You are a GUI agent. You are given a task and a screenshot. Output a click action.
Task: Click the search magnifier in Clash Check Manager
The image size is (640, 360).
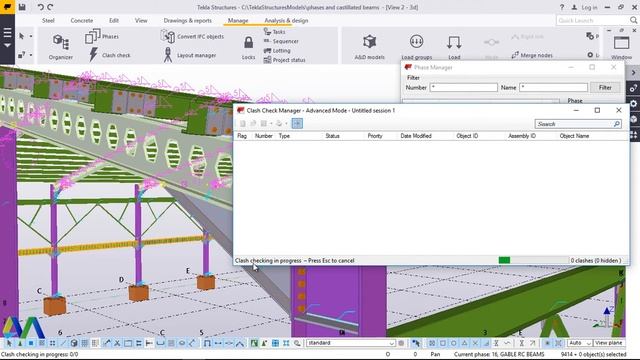point(616,124)
